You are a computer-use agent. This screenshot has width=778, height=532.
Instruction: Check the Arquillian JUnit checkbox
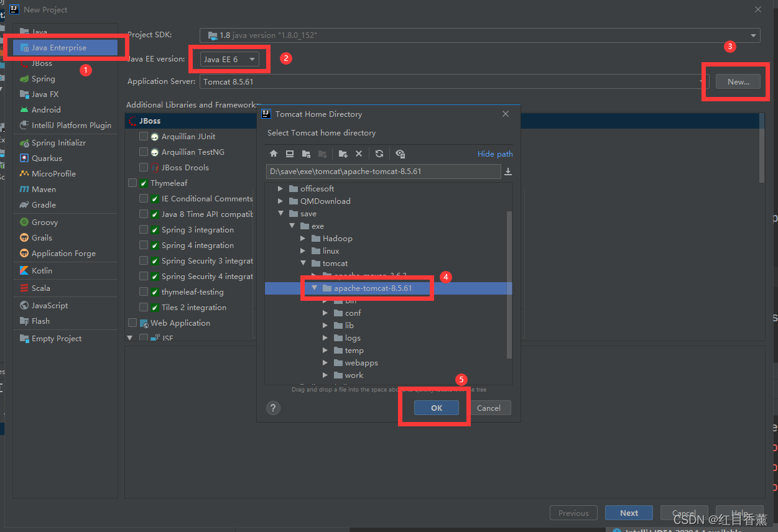pyautogui.click(x=144, y=137)
